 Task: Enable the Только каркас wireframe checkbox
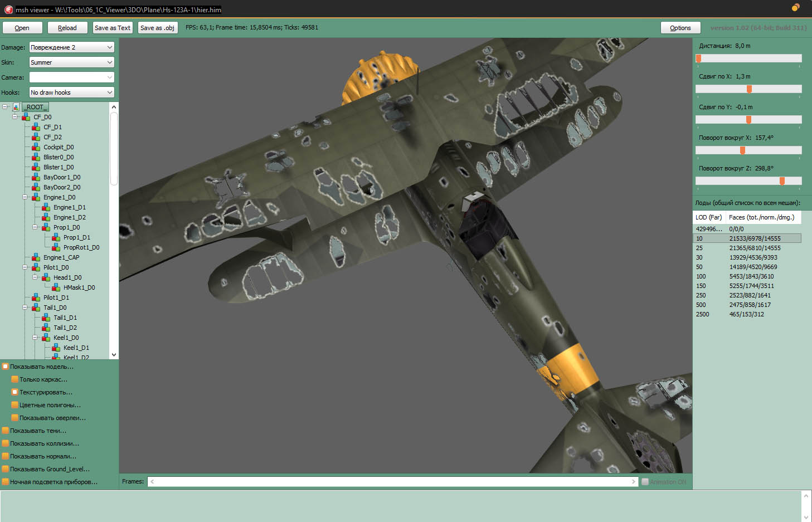pyautogui.click(x=15, y=379)
